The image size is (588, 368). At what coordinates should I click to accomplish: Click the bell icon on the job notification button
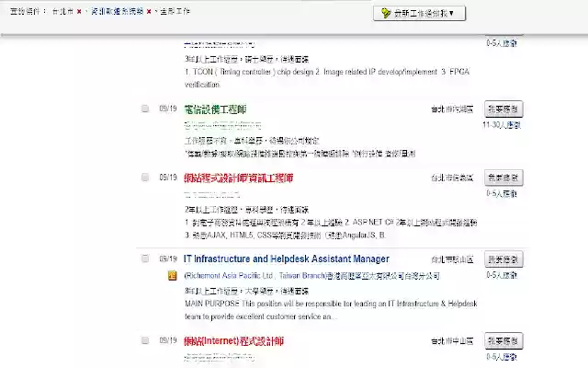386,13
